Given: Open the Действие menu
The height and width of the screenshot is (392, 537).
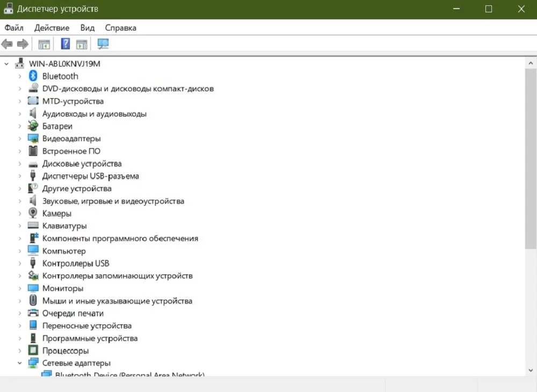Looking at the screenshot, I should point(52,28).
